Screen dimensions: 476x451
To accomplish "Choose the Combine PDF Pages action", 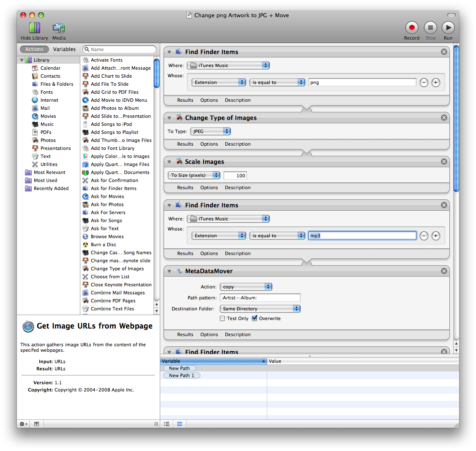I will [113, 301].
